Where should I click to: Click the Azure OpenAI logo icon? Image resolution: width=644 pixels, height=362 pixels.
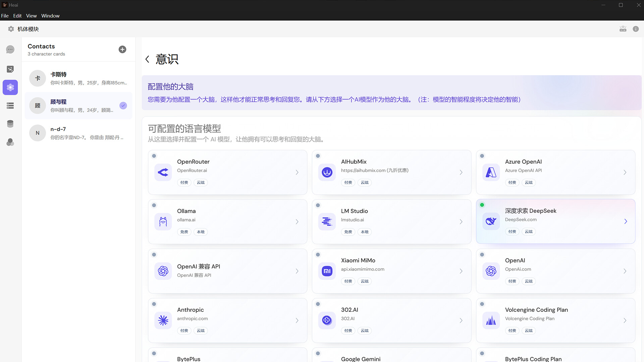pos(491,172)
